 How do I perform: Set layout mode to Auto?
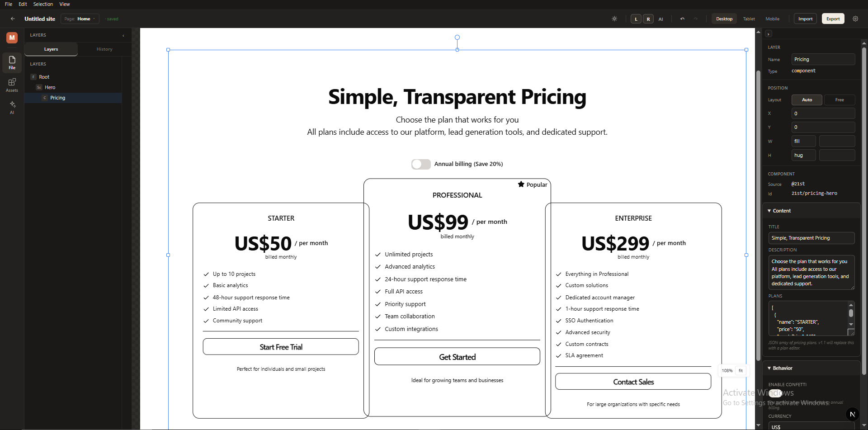pyautogui.click(x=807, y=100)
